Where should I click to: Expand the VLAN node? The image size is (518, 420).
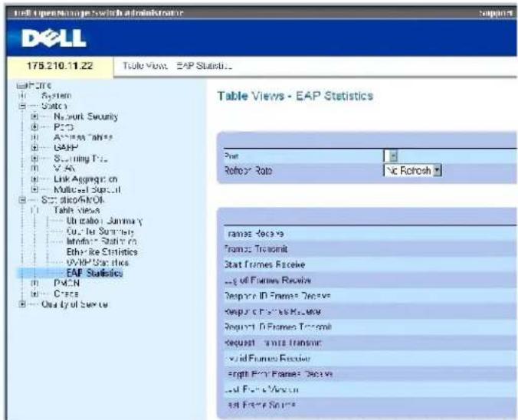coord(34,169)
